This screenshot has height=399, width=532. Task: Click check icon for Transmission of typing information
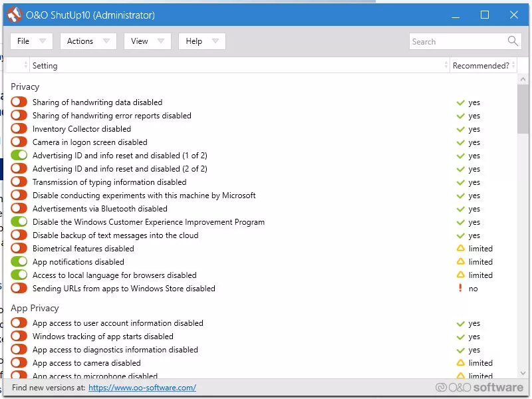click(x=460, y=182)
